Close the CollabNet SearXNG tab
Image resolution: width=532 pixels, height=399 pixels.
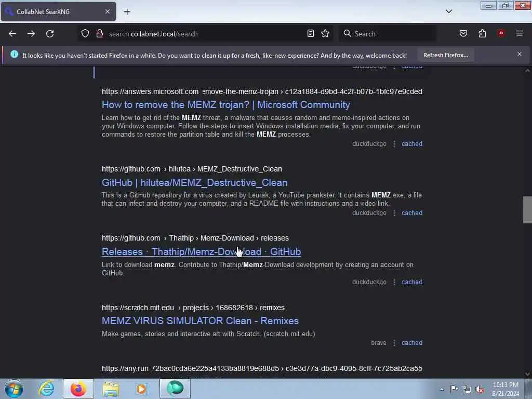tap(108, 11)
